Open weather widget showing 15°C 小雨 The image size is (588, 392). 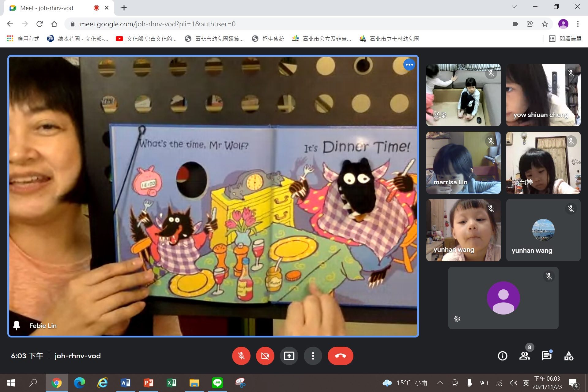405,383
